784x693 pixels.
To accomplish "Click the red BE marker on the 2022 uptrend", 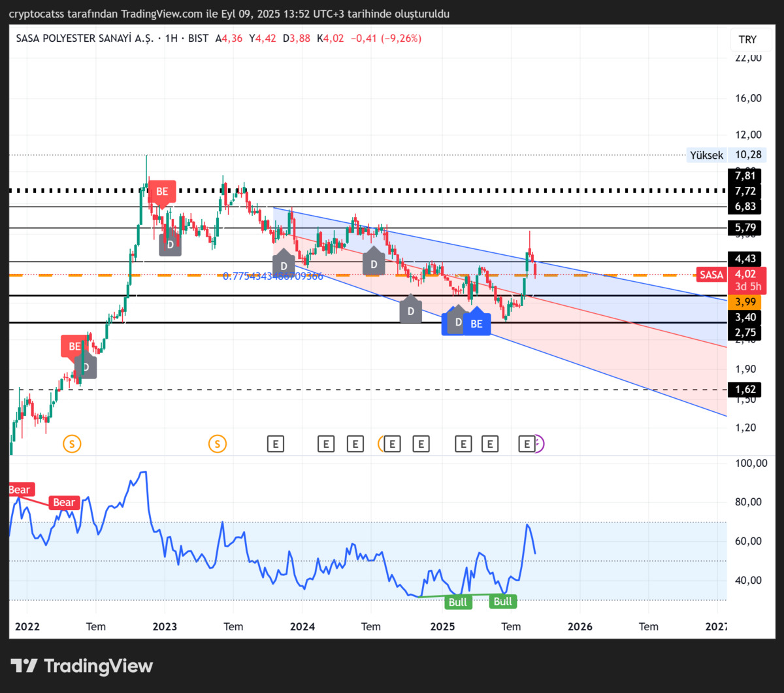I will point(74,346).
